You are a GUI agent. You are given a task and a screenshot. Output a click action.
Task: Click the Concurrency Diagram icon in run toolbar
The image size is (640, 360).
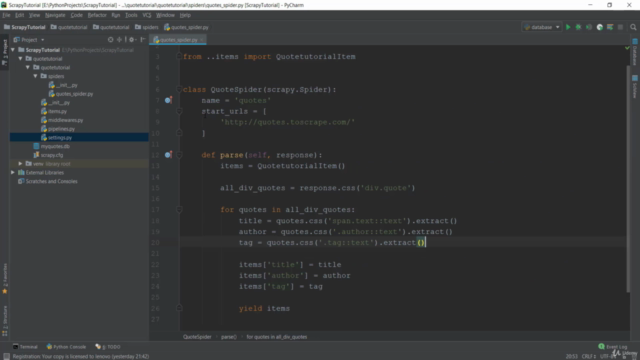(610, 27)
